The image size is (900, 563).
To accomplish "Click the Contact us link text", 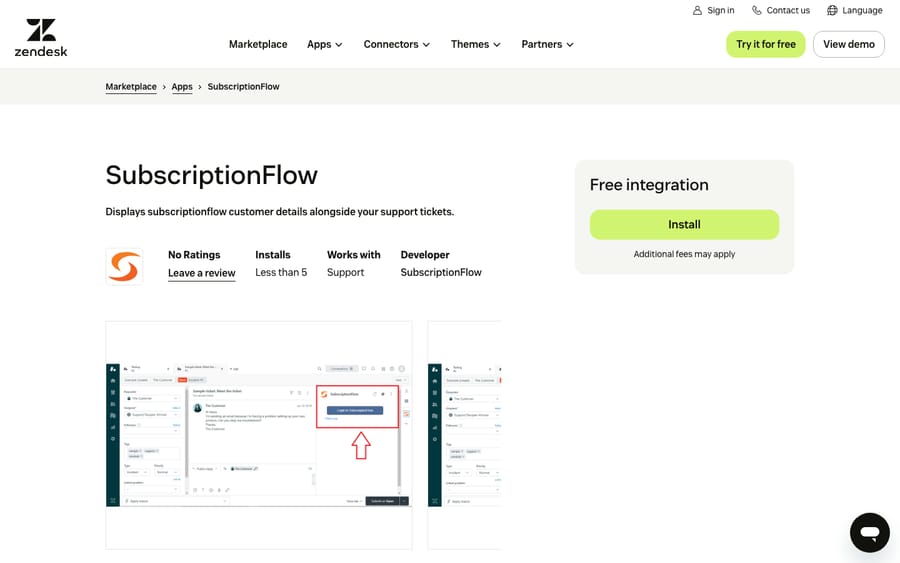I will [788, 10].
